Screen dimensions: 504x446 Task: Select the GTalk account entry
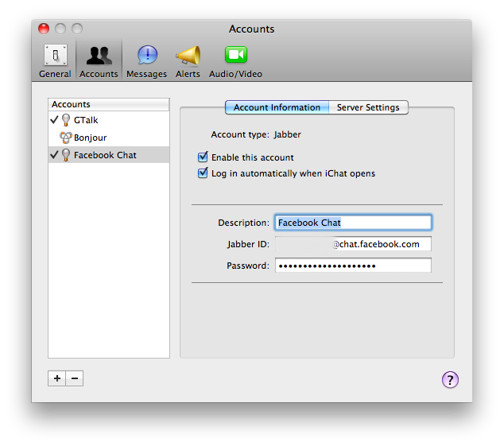pos(86,120)
